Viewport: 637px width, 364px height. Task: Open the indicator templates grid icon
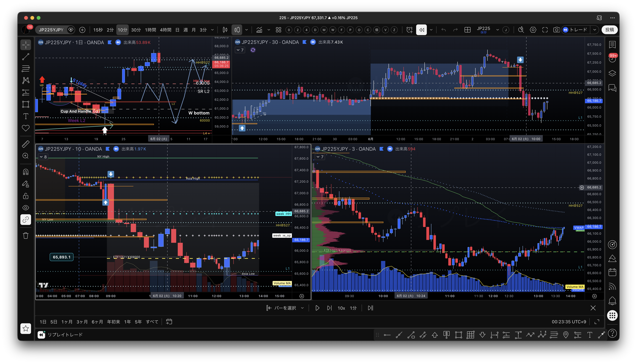(x=279, y=30)
